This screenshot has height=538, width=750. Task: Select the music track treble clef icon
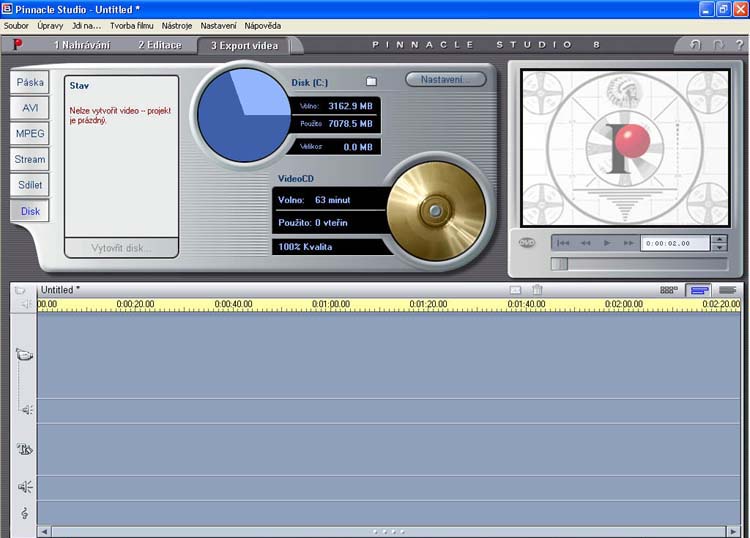(25, 513)
